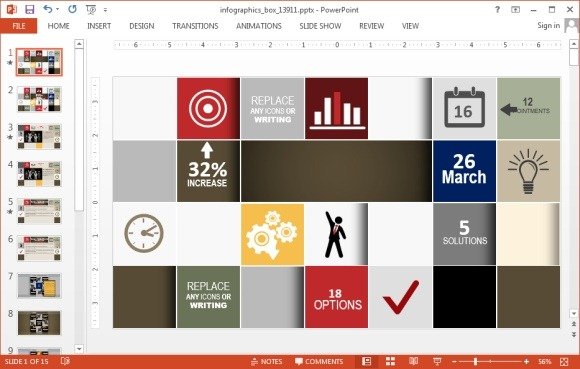This screenshot has height=369, width=580.
Task: Click the Redo icon in quick access toolbar
Action: click(x=72, y=9)
